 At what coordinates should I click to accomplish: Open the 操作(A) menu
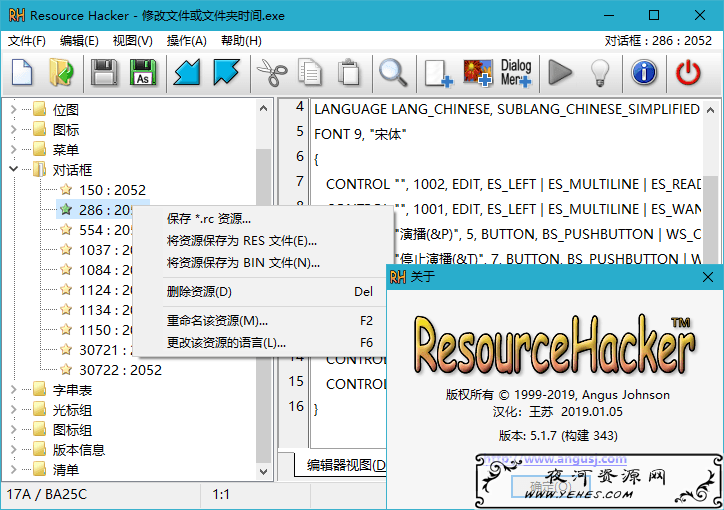187,41
